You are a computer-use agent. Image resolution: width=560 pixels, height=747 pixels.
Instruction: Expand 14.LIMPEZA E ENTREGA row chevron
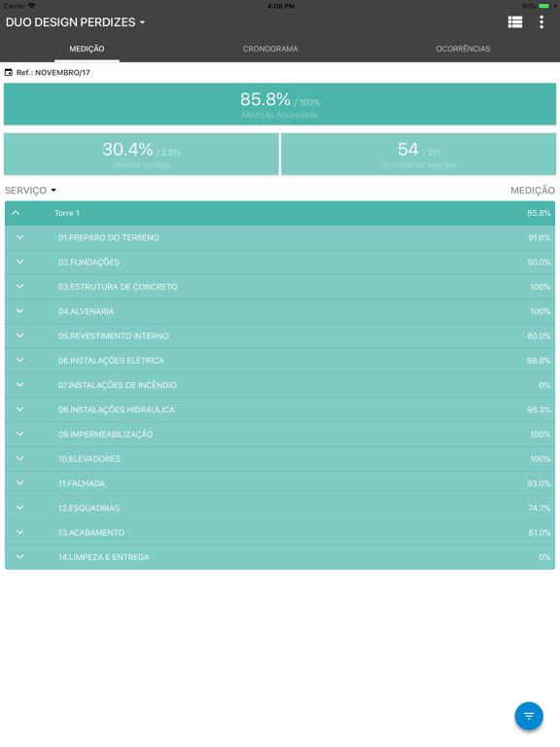(20, 557)
